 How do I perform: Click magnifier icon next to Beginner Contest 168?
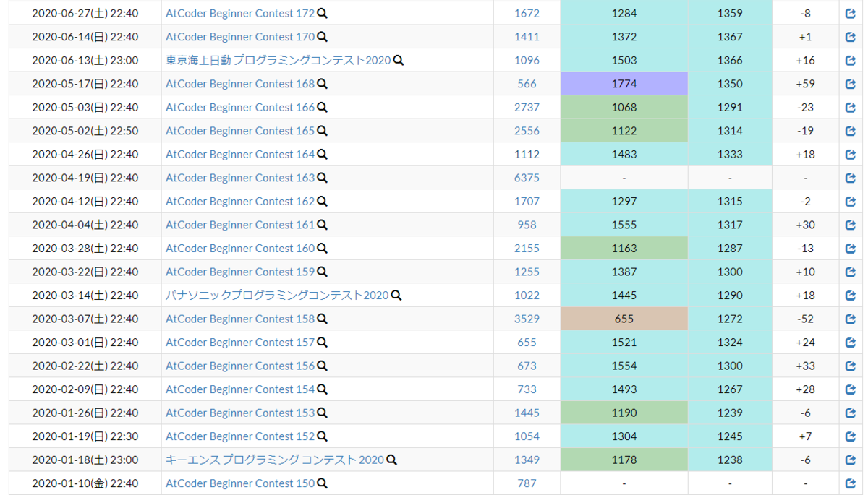(x=323, y=84)
